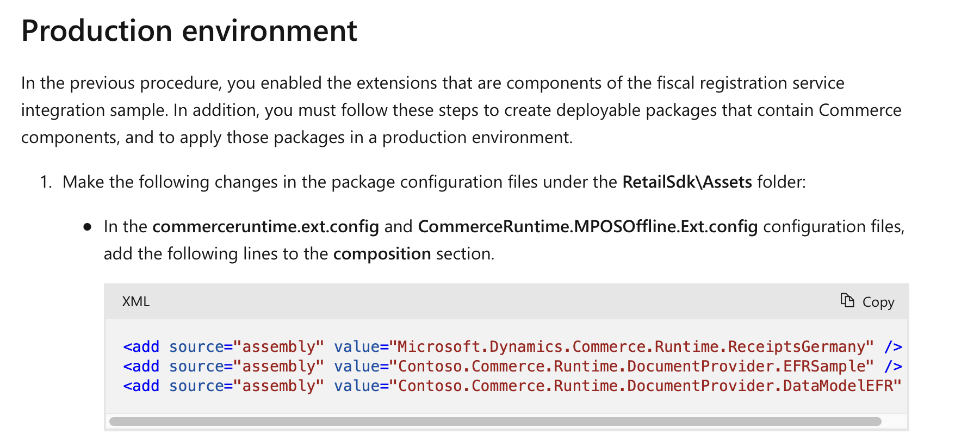Click inside the XML code area

(489, 366)
